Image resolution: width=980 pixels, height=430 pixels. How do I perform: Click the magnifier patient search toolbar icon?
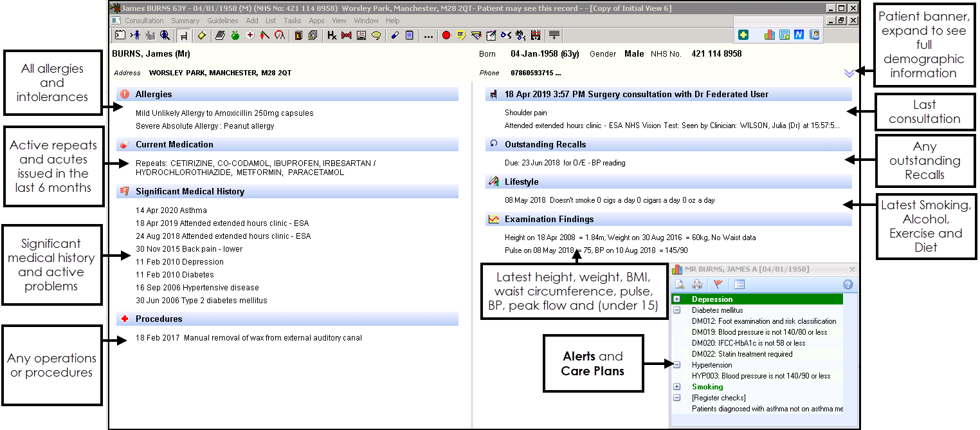(x=165, y=35)
